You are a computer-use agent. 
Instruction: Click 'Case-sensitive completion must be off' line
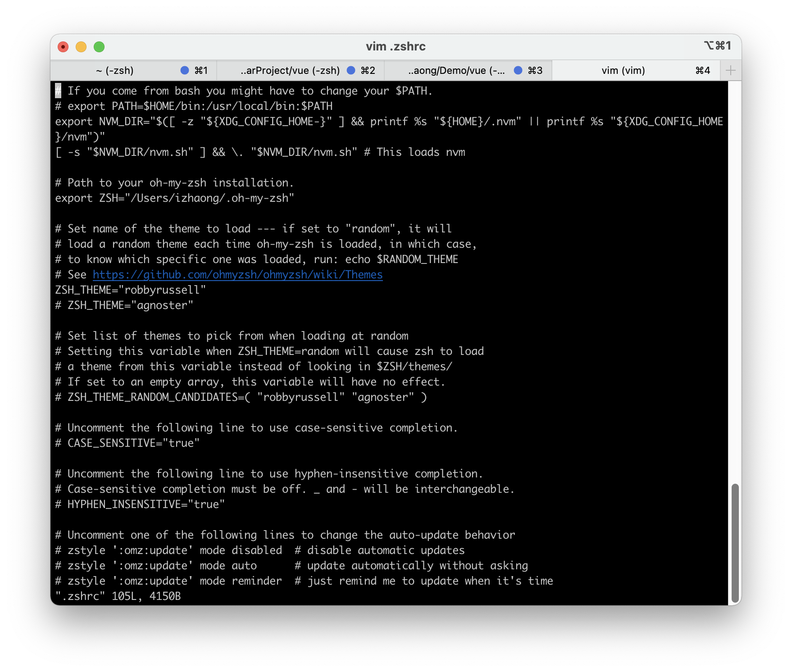(x=285, y=489)
